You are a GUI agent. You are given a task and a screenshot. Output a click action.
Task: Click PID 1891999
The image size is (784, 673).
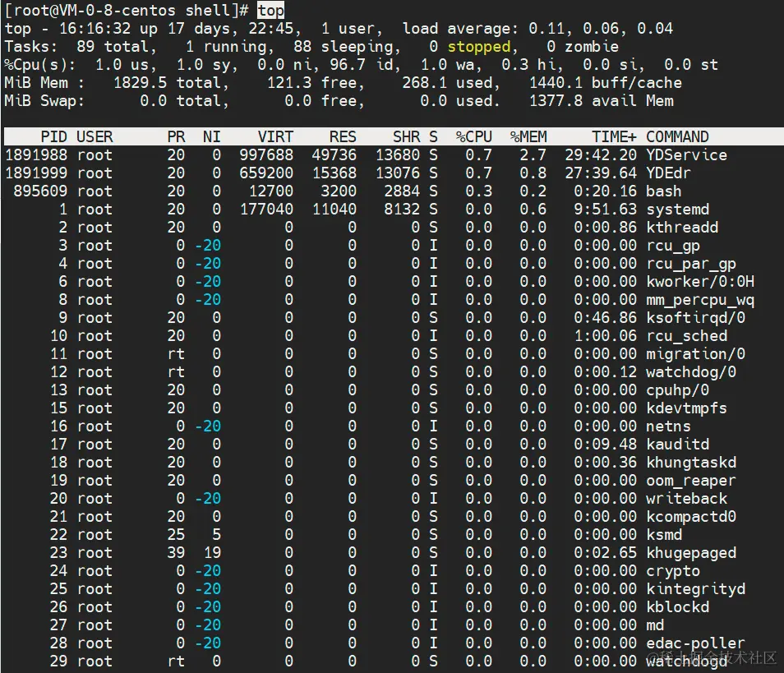pyautogui.click(x=36, y=173)
